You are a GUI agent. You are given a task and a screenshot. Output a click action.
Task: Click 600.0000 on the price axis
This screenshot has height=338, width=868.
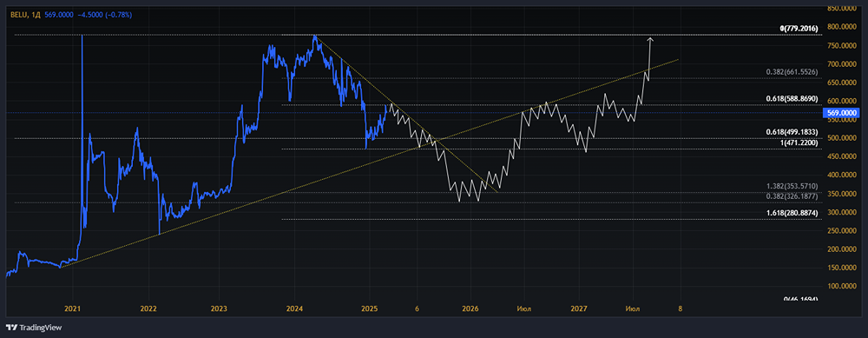pyautogui.click(x=843, y=101)
